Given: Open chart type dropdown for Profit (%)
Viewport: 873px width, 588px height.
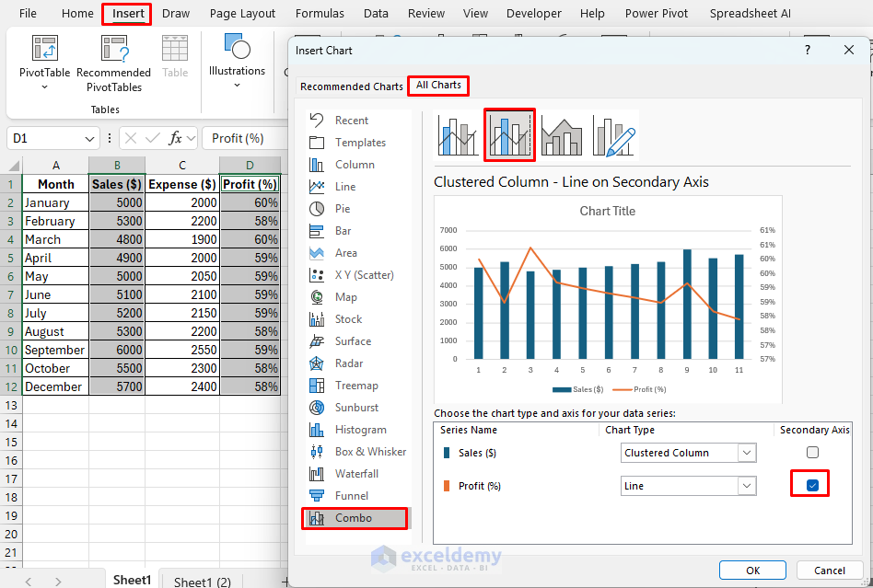Looking at the screenshot, I should click(x=747, y=486).
